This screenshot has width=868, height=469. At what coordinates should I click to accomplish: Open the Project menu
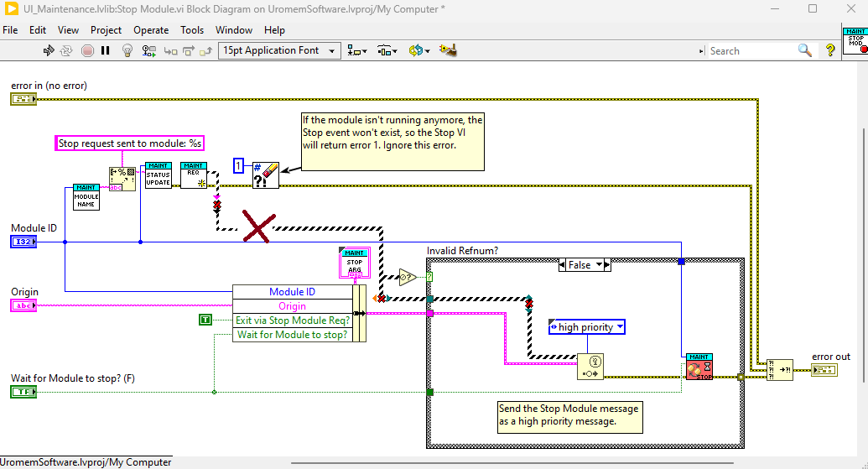click(106, 30)
